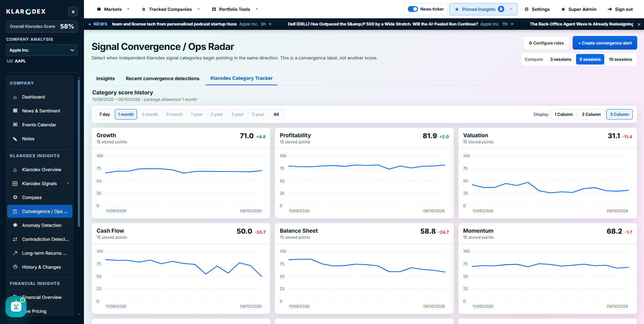
Task: Select the 10 sessions compare option
Action: (x=620, y=59)
